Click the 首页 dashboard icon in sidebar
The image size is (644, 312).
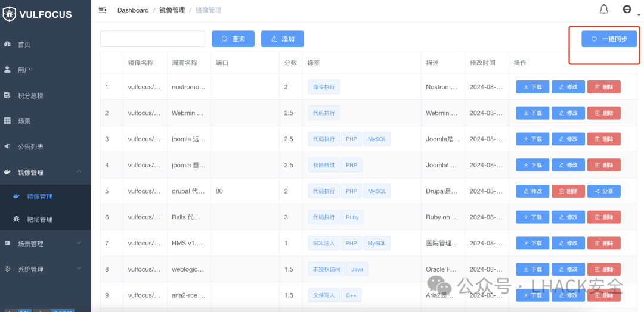point(7,44)
